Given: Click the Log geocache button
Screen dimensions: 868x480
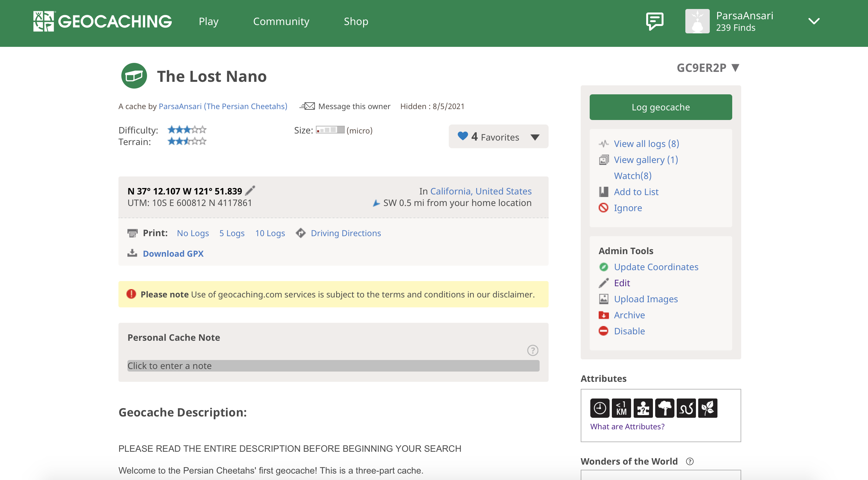Looking at the screenshot, I should click(x=660, y=107).
